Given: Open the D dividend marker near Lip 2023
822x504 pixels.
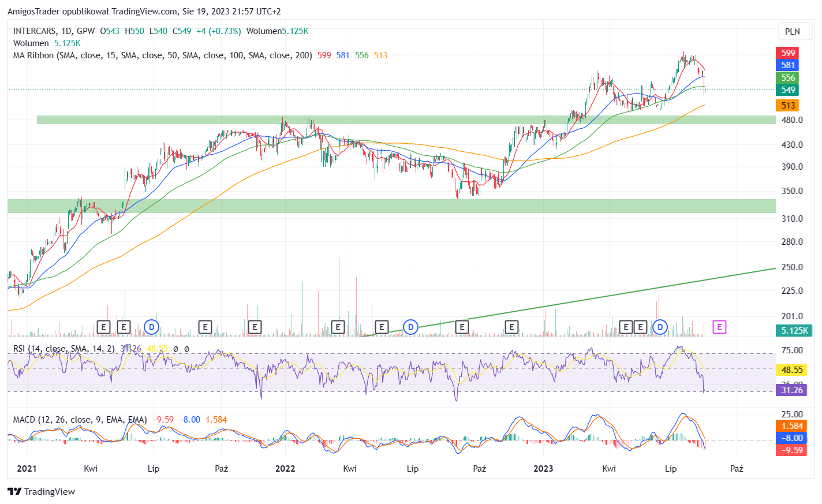Looking at the screenshot, I should (x=660, y=327).
